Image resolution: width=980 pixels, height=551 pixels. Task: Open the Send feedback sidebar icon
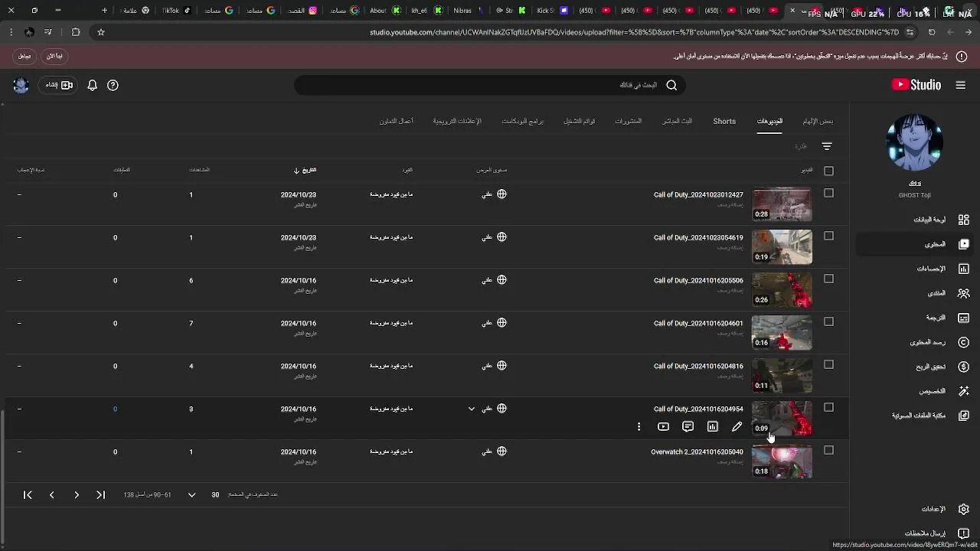[963, 533]
